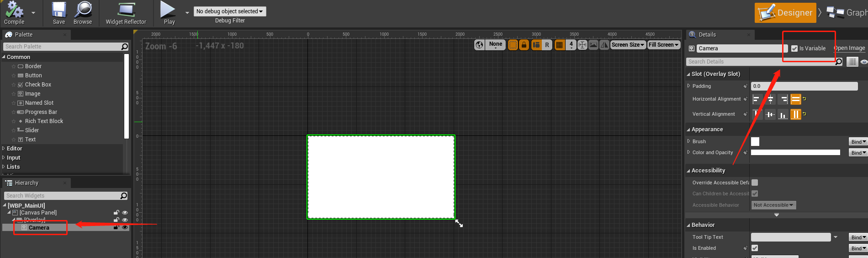Start Play in editor
This screenshot has height=258, width=868.
point(169,13)
